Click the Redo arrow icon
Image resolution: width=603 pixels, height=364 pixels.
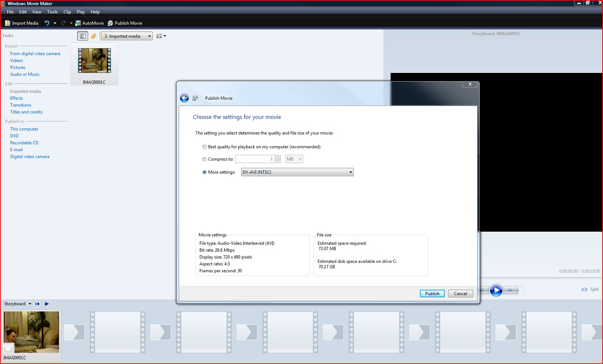click(63, 23)
